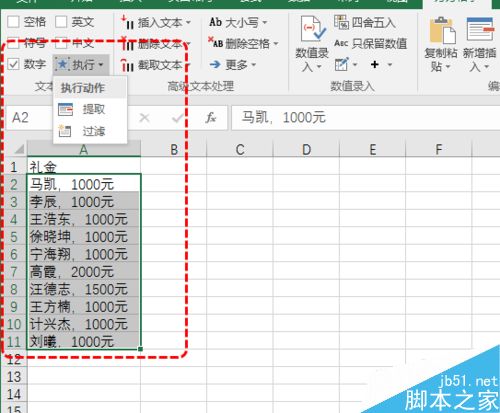The image size is (500, 413).
Task: Click the formula bar confirm check icon
Action: 177,118
